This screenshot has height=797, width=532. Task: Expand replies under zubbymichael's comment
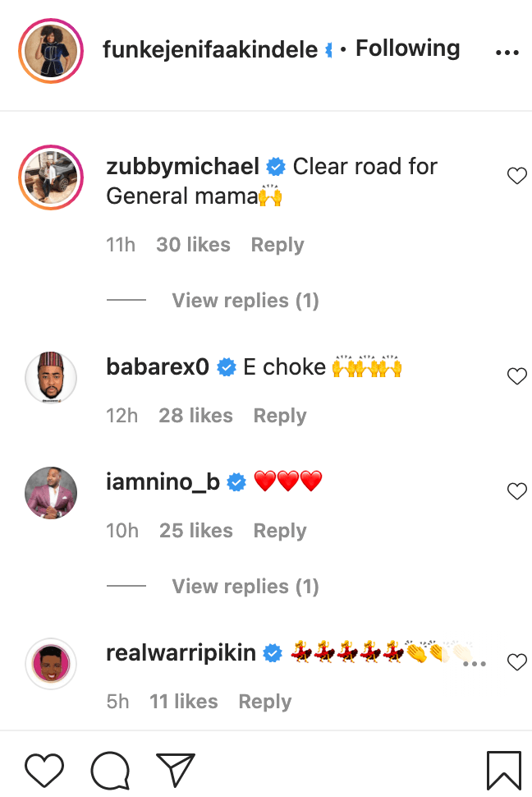pyautogui.click(x=245, y=301)
